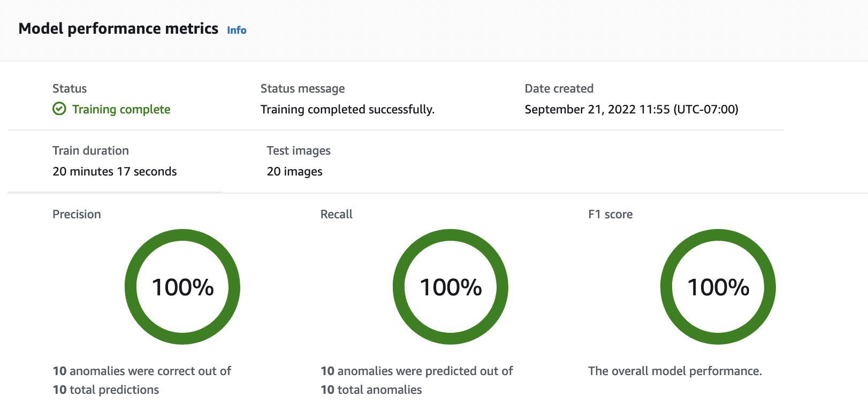The height and width of the screenshot is (412, 868).
Task: Click the green Training complete checkmark icon
Action: click(59, 109)
